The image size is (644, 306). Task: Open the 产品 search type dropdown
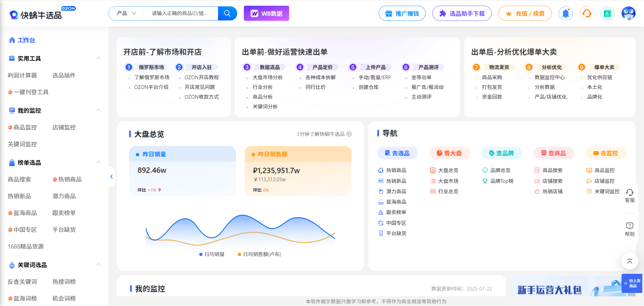(126, 13)
